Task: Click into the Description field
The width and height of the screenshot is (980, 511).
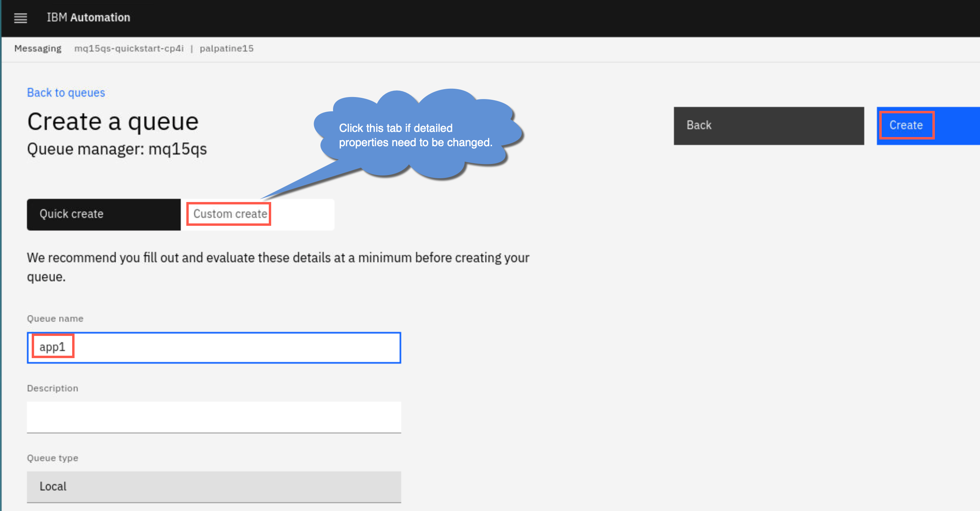Action: click(x=214, y=417)
